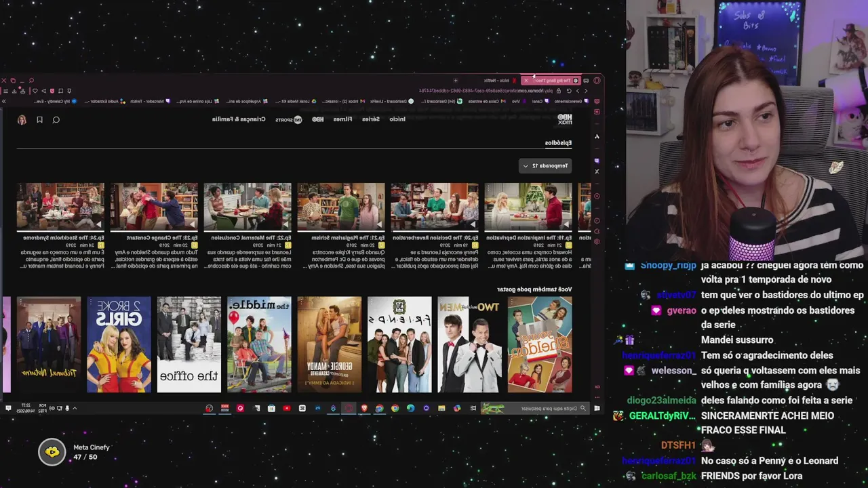This screenshot has height=488, width=868.
Task: Open TNT Sports in HBO Max navigation
Action: point(289,119)
